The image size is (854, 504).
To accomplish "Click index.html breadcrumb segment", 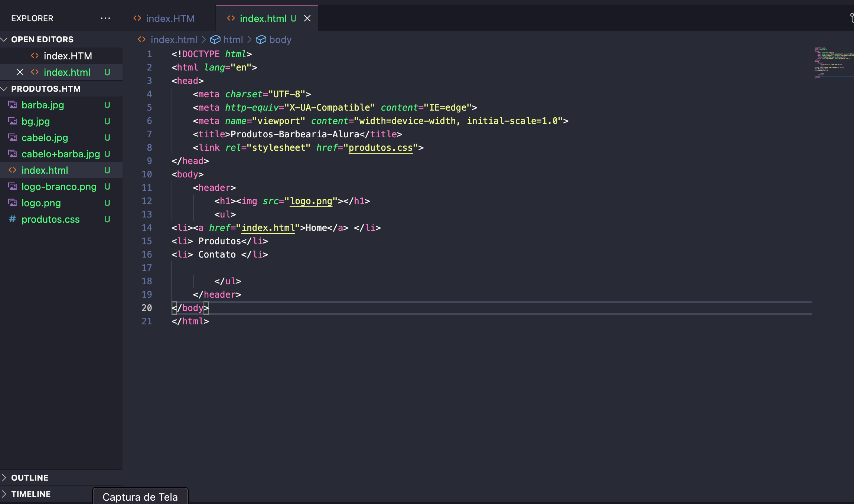I will tap(174, 39).
